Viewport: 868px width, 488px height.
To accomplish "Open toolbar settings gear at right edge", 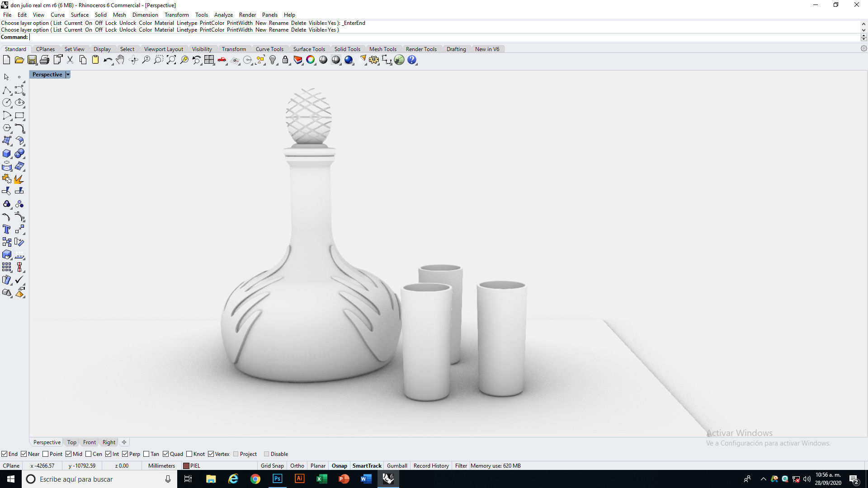I will tap(863, 49).
